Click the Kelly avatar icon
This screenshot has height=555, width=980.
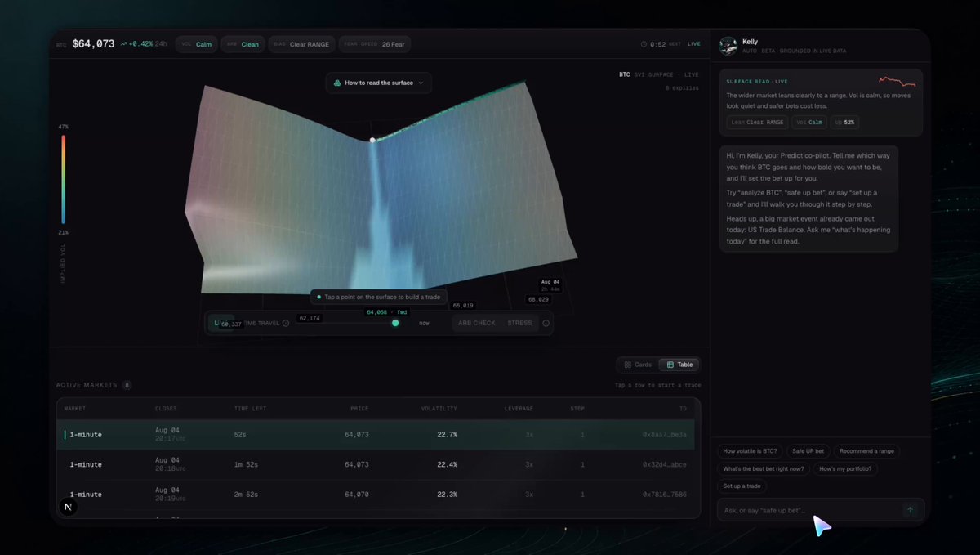(728, 46)
